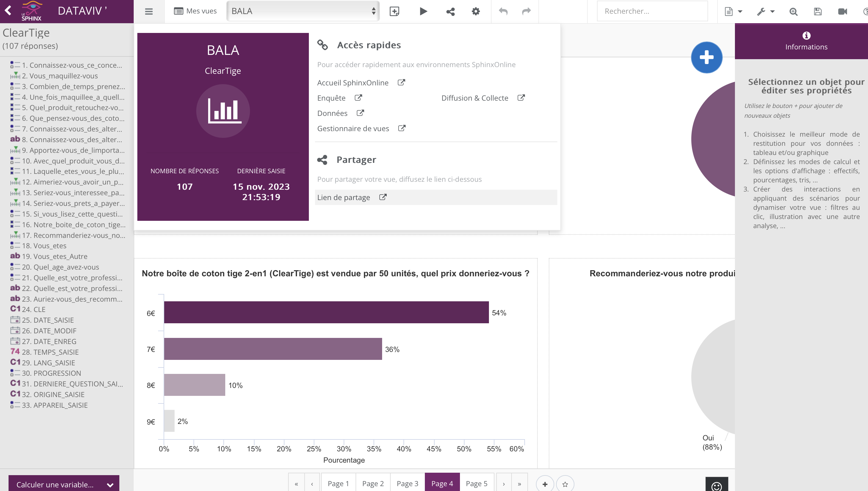868x491 pixels.
Task: Click the back arrow in the DATAVIV header
Action: 8,11
